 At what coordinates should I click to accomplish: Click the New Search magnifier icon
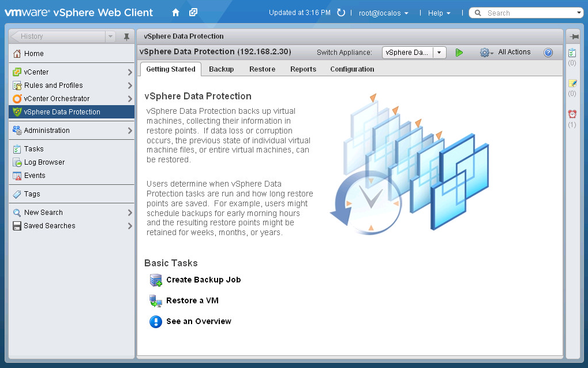17,213
